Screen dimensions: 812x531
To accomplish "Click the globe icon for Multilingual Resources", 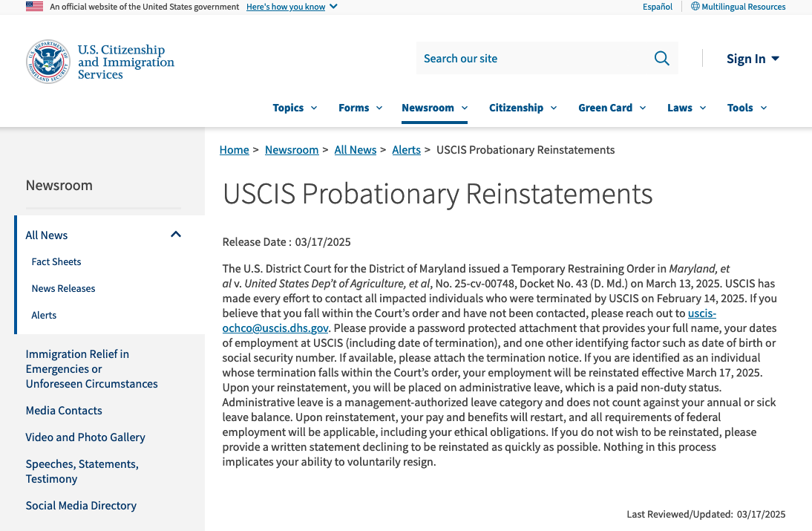I will click(x=695, y=7).
